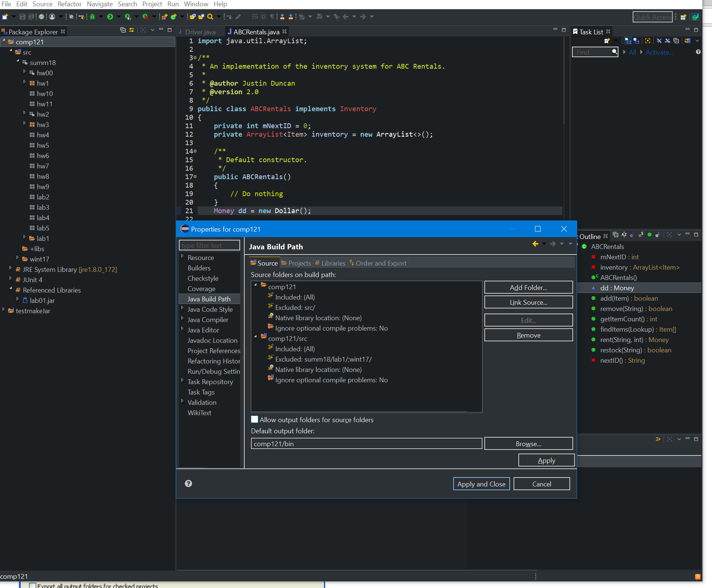Open the Refactor menu
The width and height of the screenshot is (712, 588).
click(69, 4)
